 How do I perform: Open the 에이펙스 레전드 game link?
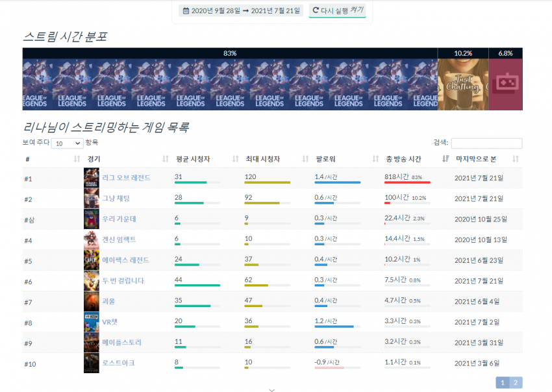126,260
